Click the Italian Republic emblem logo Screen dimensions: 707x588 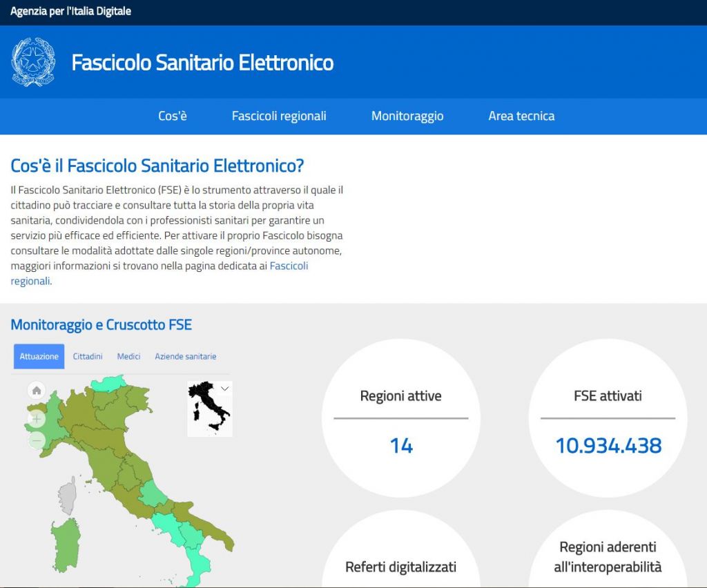point(33,61)
